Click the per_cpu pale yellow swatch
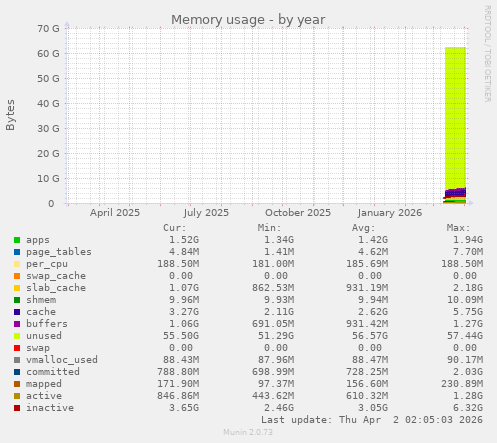497x443 pixels. [17, 264]
